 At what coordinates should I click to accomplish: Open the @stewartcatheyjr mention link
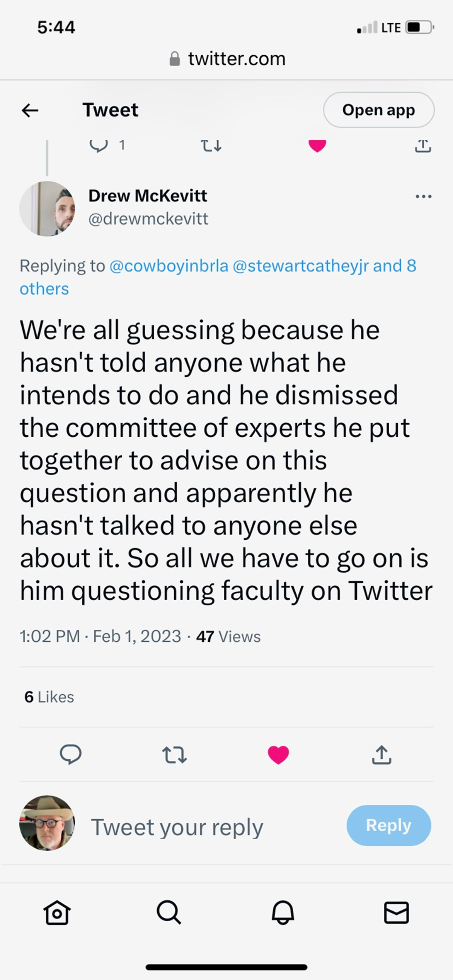click(x=300, y=266)
